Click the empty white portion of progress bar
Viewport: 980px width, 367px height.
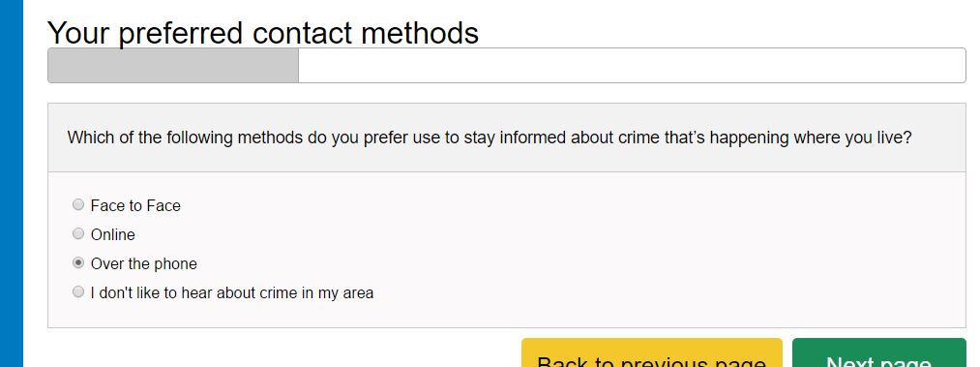632,65
